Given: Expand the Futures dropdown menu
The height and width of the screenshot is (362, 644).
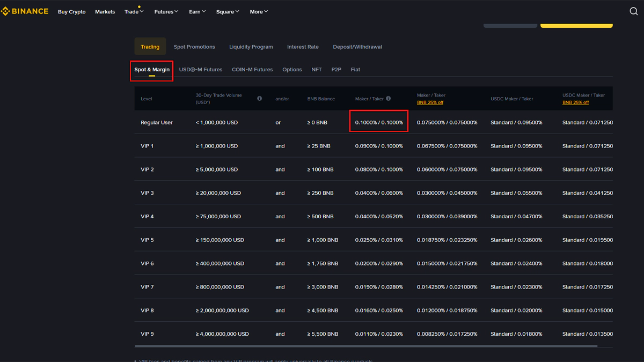Looking at the screenshot, I should [166, 12].
